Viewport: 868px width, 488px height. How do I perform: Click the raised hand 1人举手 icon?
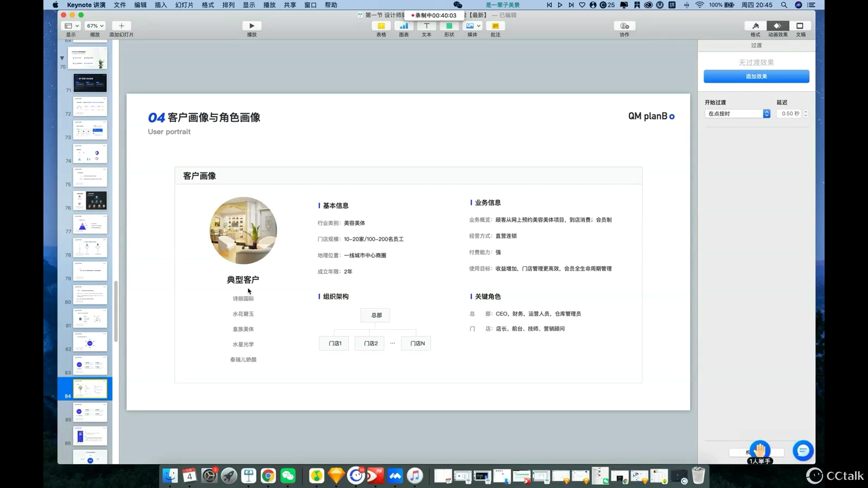[x=760, y=450]
